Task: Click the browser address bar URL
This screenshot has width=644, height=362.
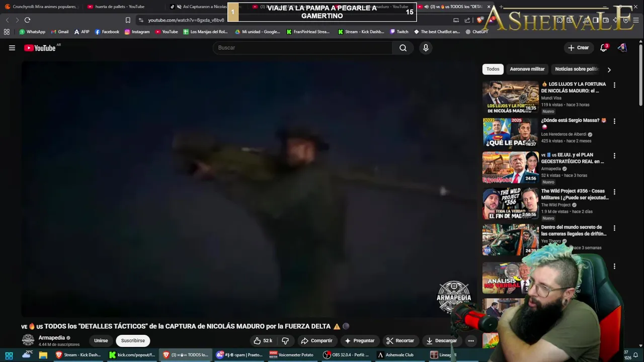Action: pyautogui.click(x=186, y=20)
